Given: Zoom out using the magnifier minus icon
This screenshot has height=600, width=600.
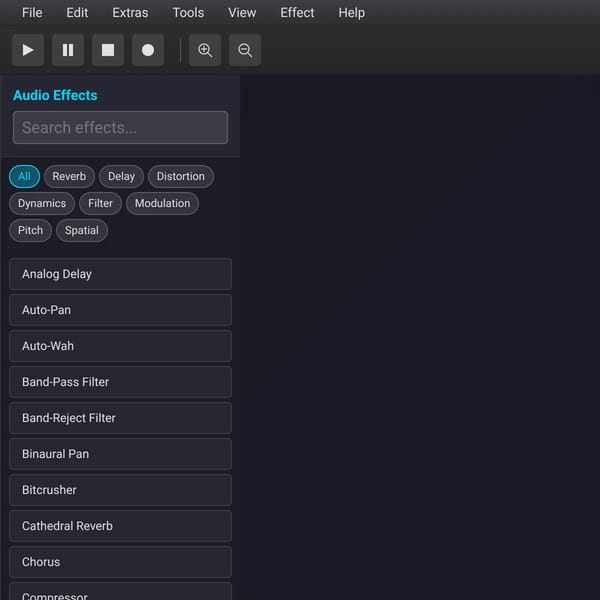Looking at the screenshot, I should (x=245, y=50).
